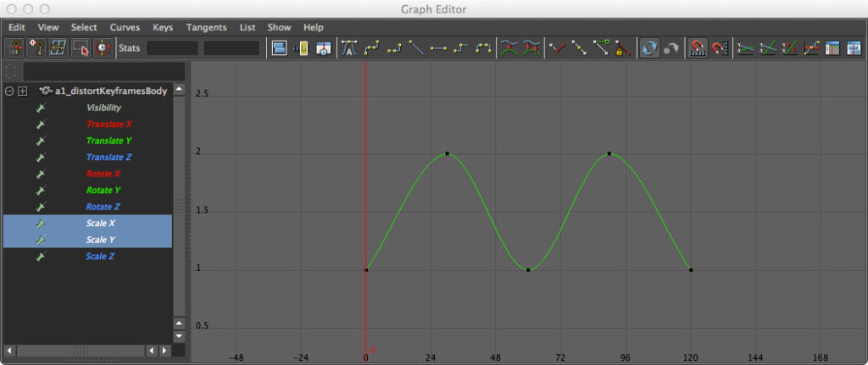868x365 pixels.
Task: Select the Translate Y channel
Action: 109,141
